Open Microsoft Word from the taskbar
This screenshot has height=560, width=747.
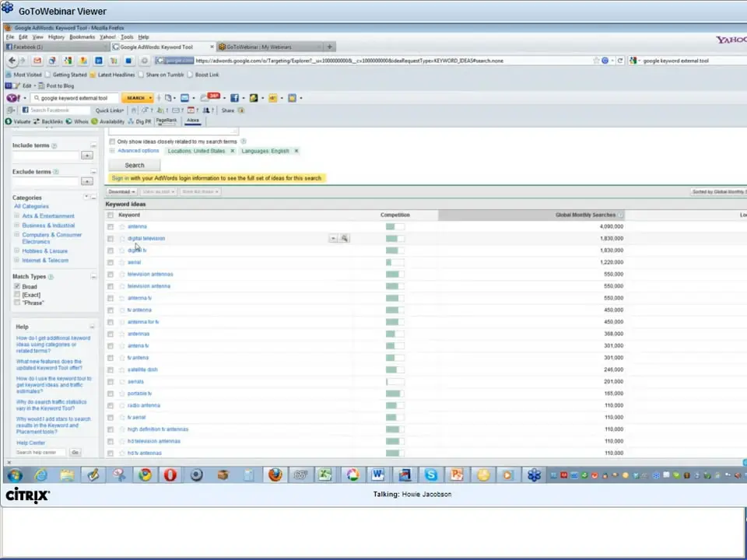click(x=378, y=474)
